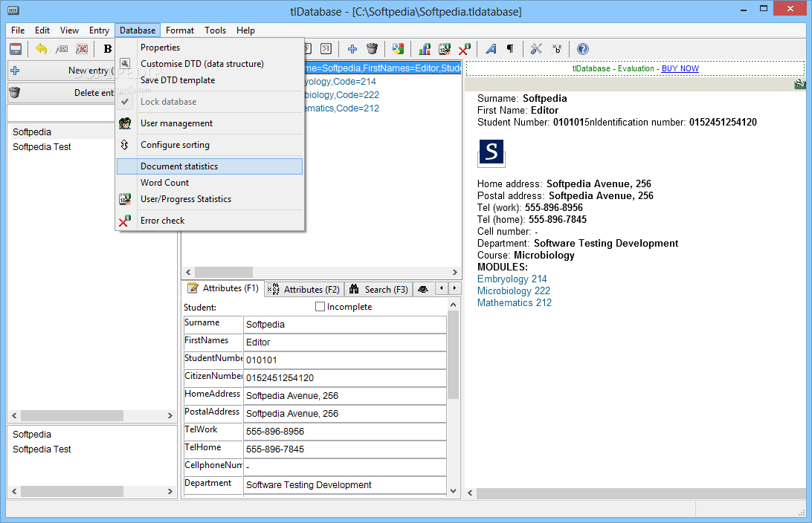Click the red X error check toolbar icon
This screenshot has width=812, height=523.
(x=464, y=49)
